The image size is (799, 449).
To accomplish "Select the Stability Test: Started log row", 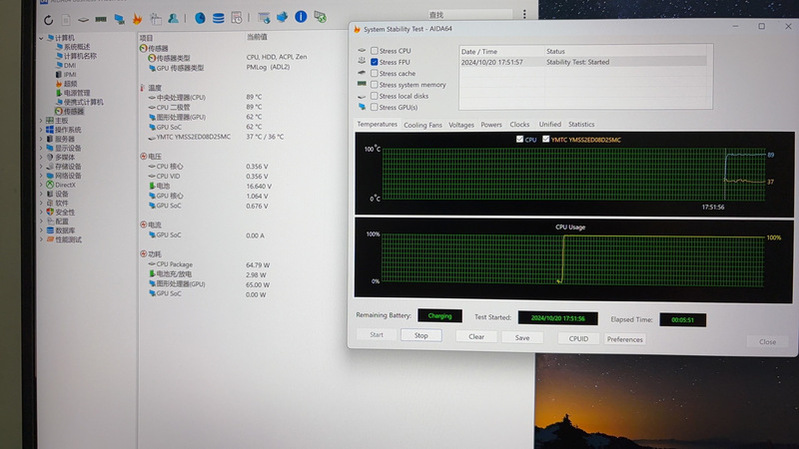I will pyautogui.click(x=583, y=62).
